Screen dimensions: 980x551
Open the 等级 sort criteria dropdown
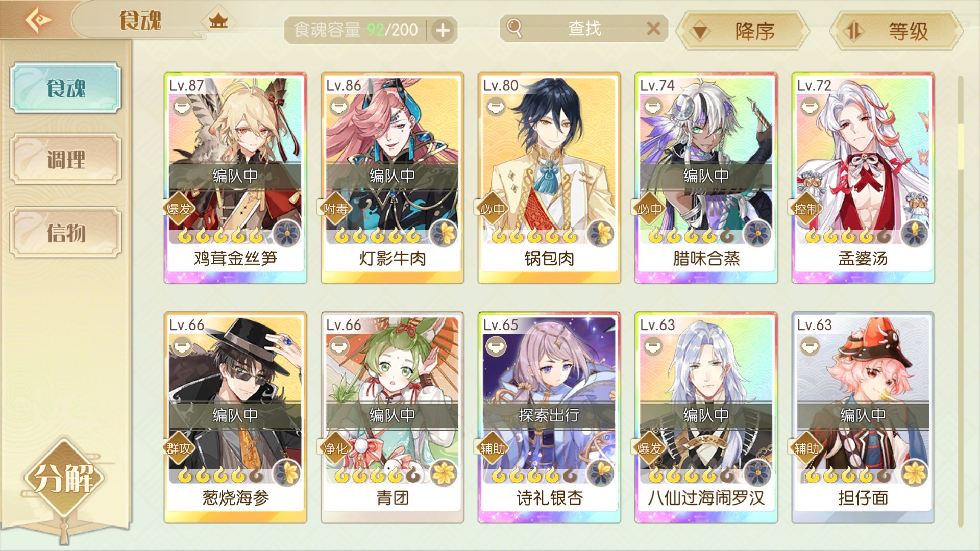coord(896,32)
